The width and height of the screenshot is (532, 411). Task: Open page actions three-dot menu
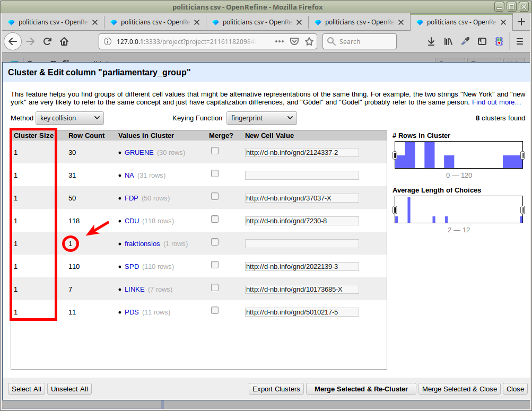tap(279, 41)
